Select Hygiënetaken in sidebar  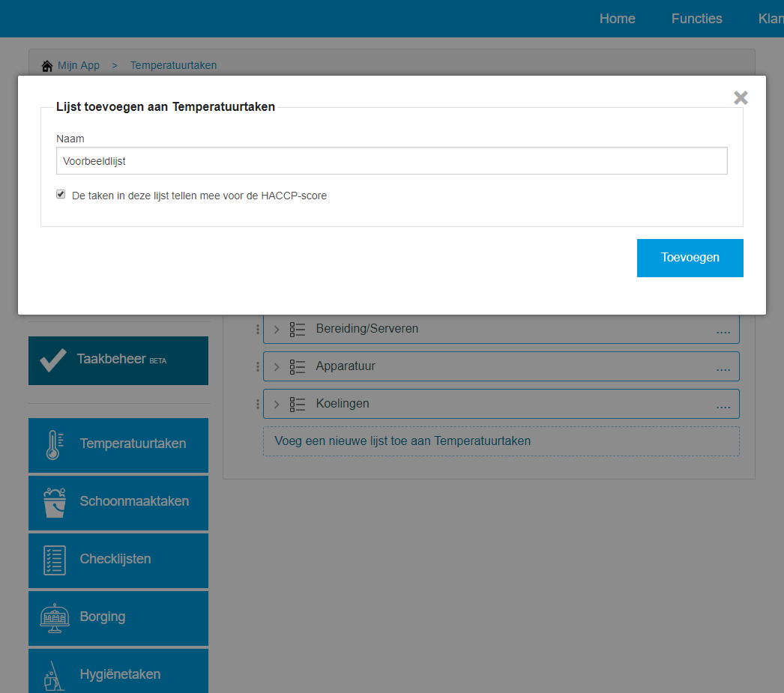click(118, 671)
